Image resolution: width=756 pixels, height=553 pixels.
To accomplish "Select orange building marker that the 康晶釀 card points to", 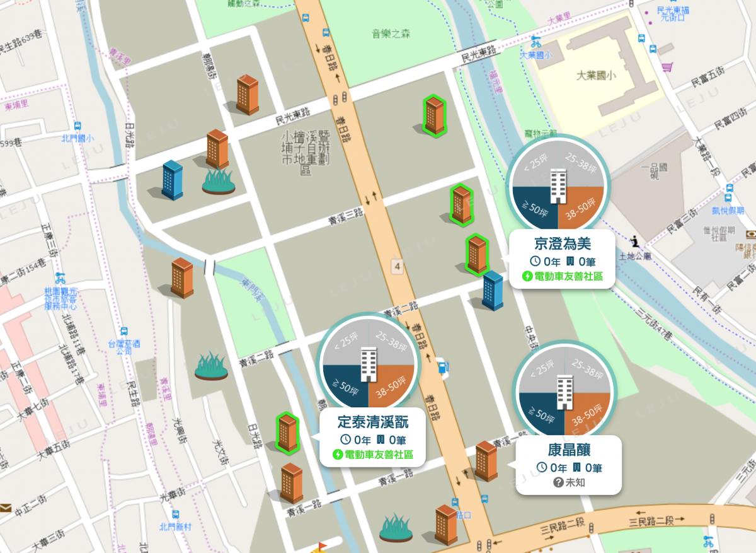I will click(486, 461).
